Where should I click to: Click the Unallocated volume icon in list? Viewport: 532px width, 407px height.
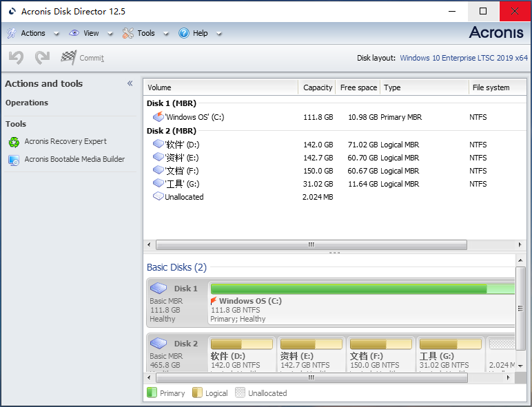(158, 196)
